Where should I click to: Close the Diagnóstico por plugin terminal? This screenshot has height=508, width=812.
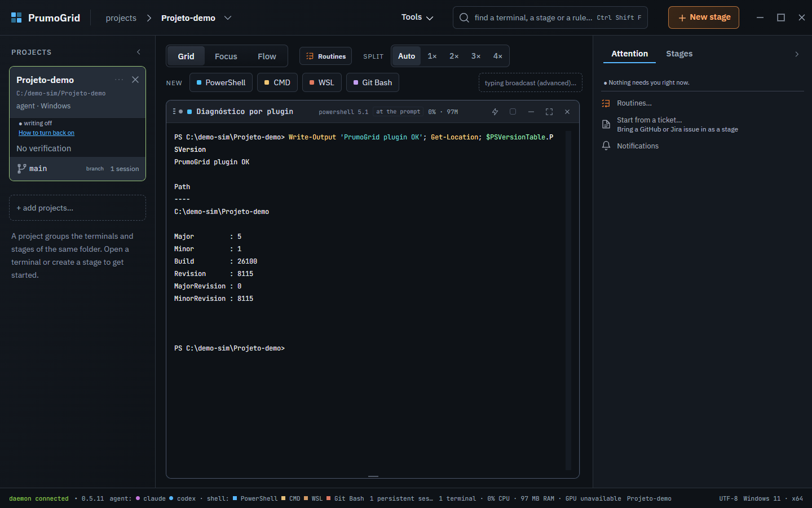tap(567, 112)
